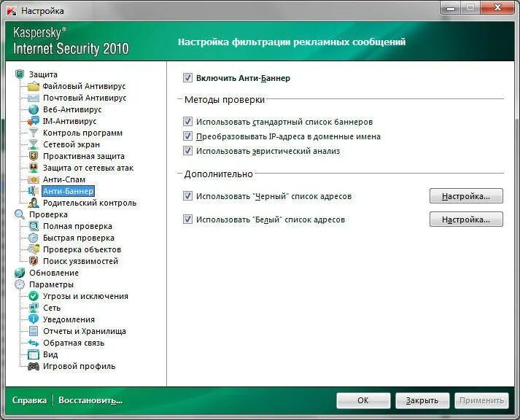Open Сетевой экран settings
Viewport: 520px width, 420px height.
(x=71, y=144)
